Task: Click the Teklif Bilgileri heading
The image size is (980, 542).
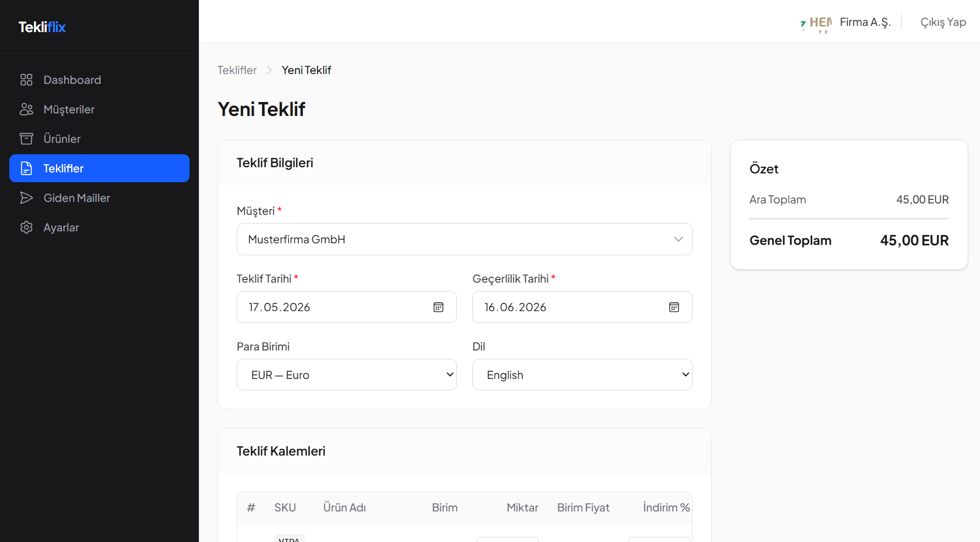Action: click(x=275, y=163)
